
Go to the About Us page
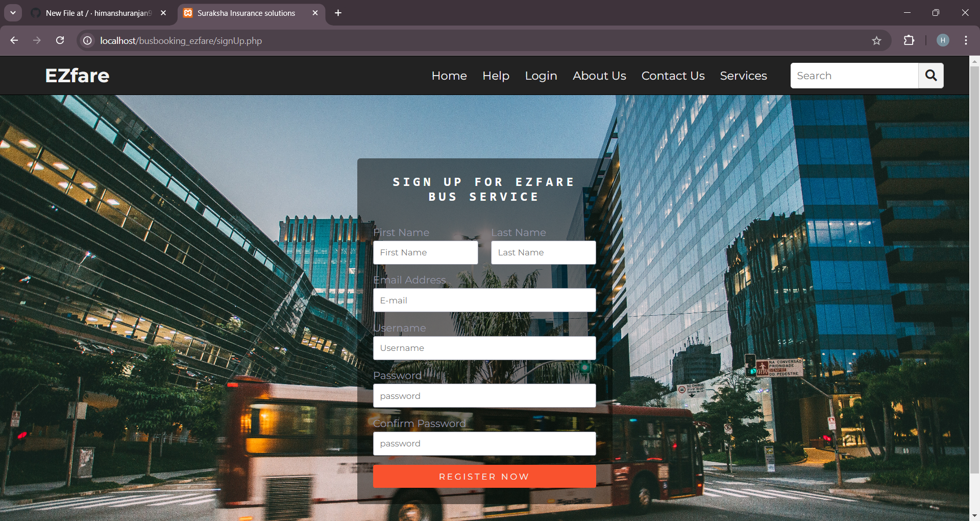tap(599, 76)
